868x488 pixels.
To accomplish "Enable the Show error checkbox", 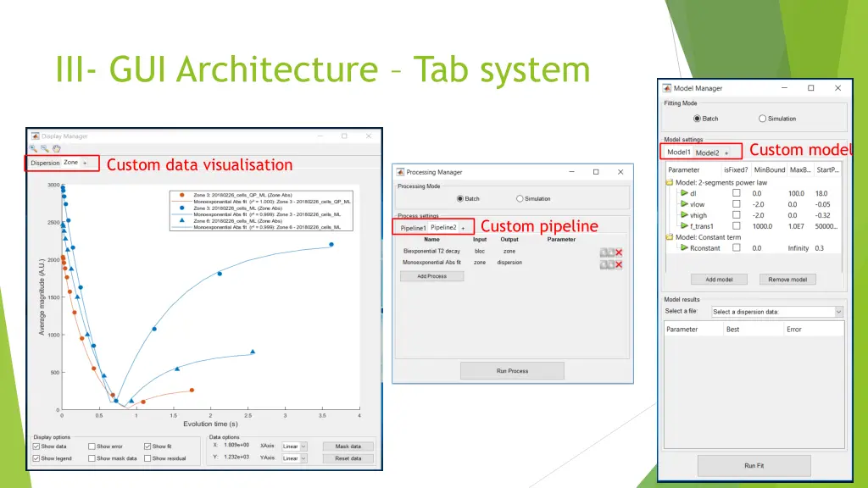I will tap(91, 446).
